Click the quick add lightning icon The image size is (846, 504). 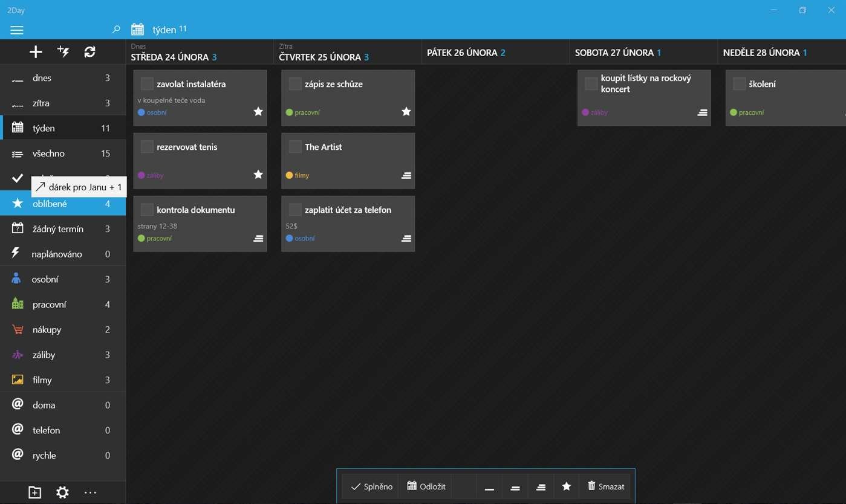[x=63, y=52]
